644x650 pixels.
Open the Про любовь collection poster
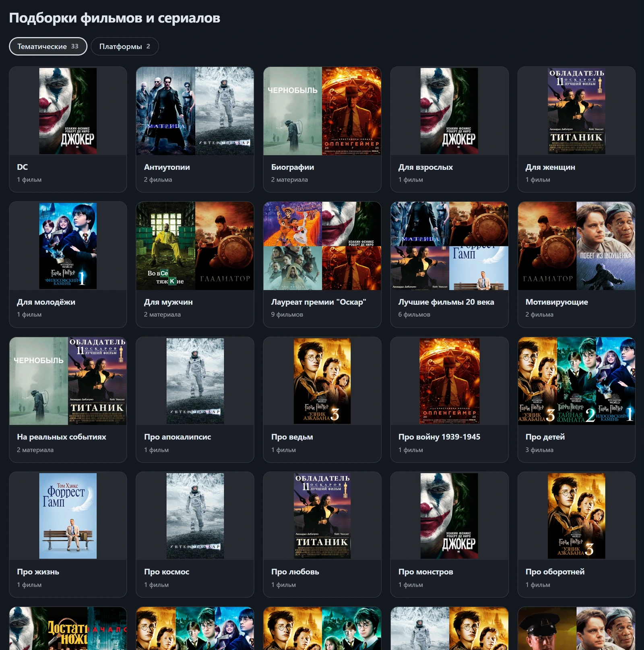pyautogui.click(x=322, y=516)
